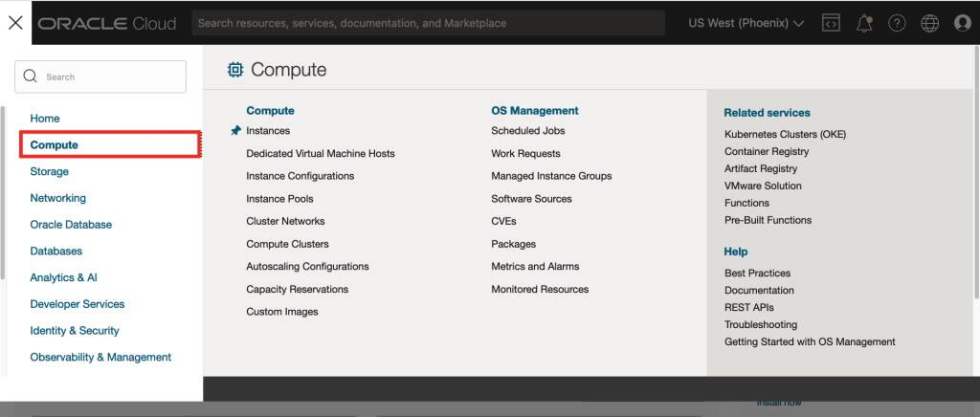Click the Oracle Cloud logo
Image resolution: width=980 pixels, height=417 pixels.
(x=107, y=24)
